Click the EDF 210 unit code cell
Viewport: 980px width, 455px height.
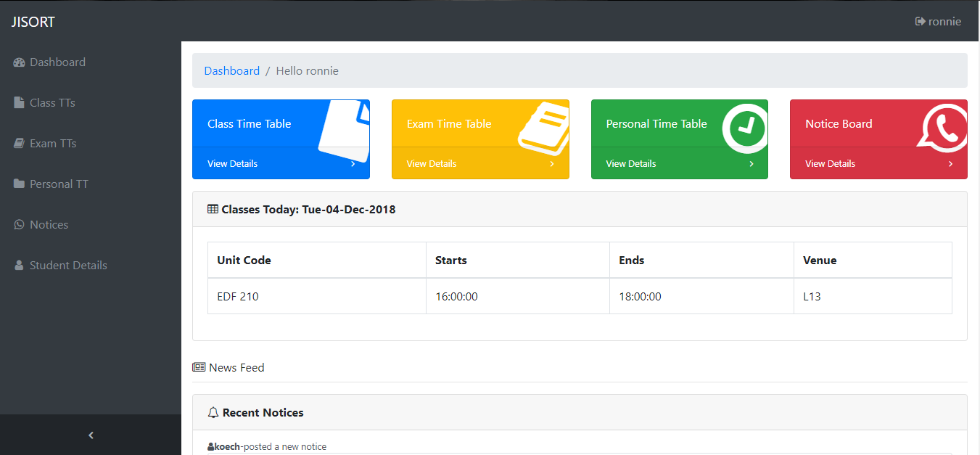pos(238,297)
